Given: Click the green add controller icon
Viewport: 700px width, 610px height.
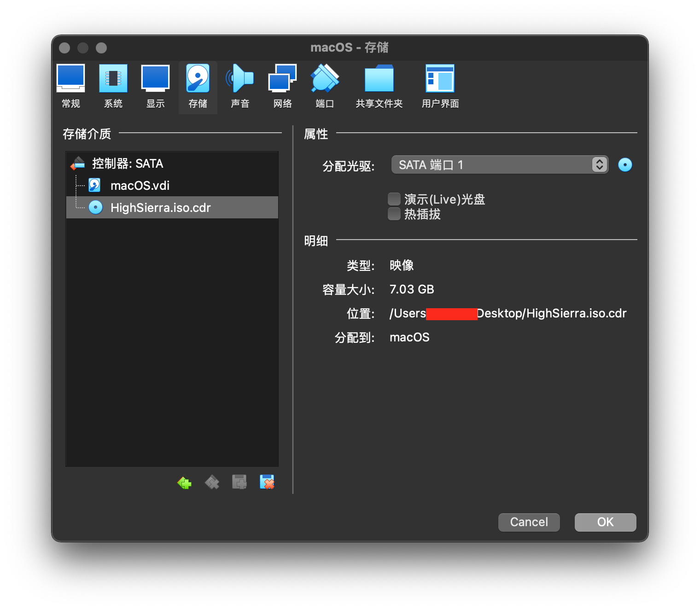Looking at the screenshot, I should click(184, 482).
